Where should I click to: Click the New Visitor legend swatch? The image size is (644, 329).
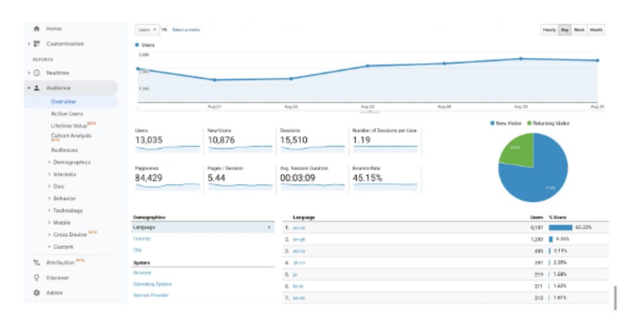tap(492, 123)
